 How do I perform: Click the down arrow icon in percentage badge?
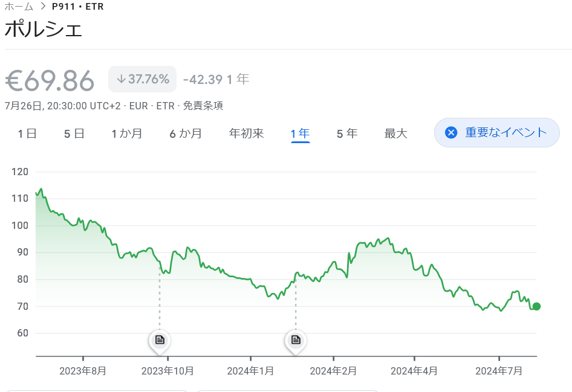pyautogui.click(x=121, y=79)
